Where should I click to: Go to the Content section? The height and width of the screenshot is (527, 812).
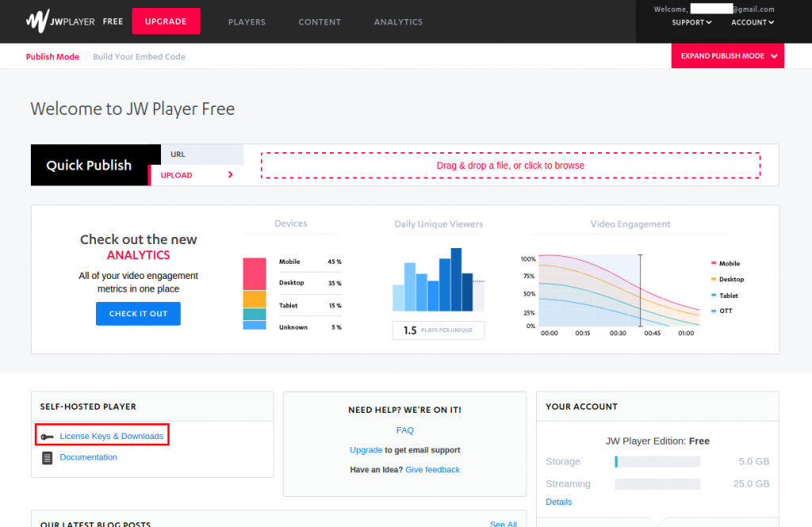320,22
